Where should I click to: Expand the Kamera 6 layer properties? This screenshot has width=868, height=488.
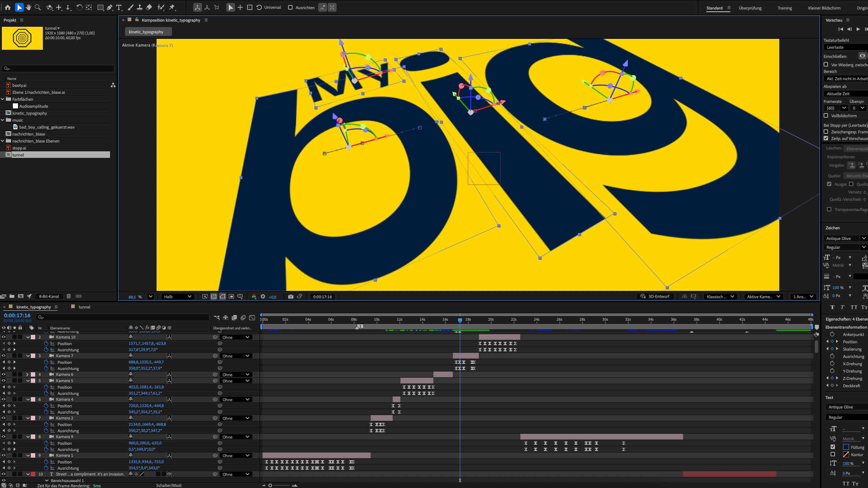pos(28,374)
